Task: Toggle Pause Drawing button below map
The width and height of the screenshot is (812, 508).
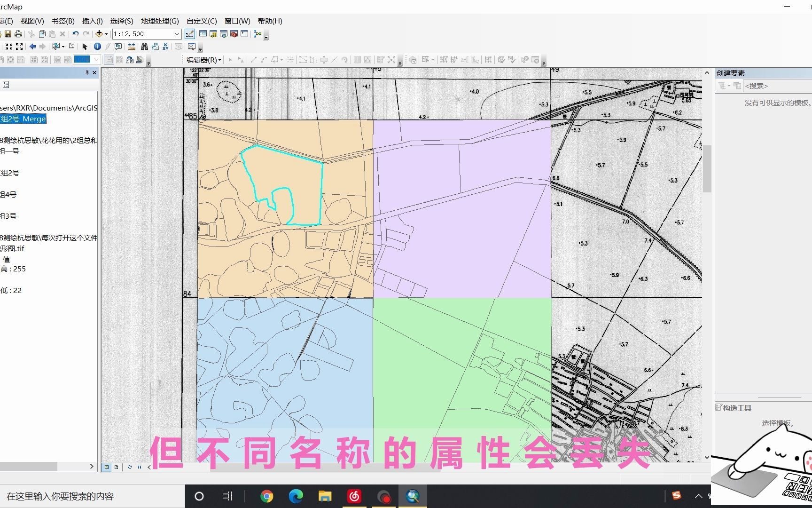Action: (x=140, y=467)
